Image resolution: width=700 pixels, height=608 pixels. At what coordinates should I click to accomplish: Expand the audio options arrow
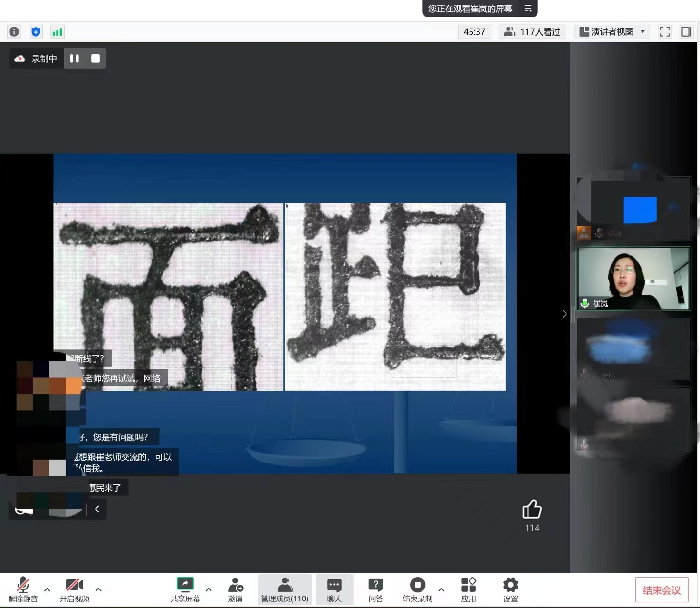point(47,589)
